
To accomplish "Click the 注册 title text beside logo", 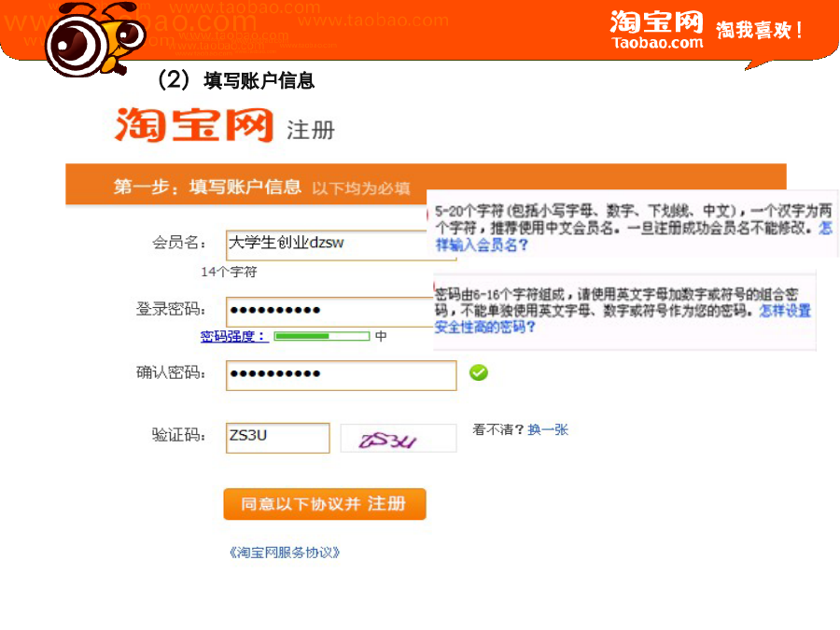I will point(311,130).
